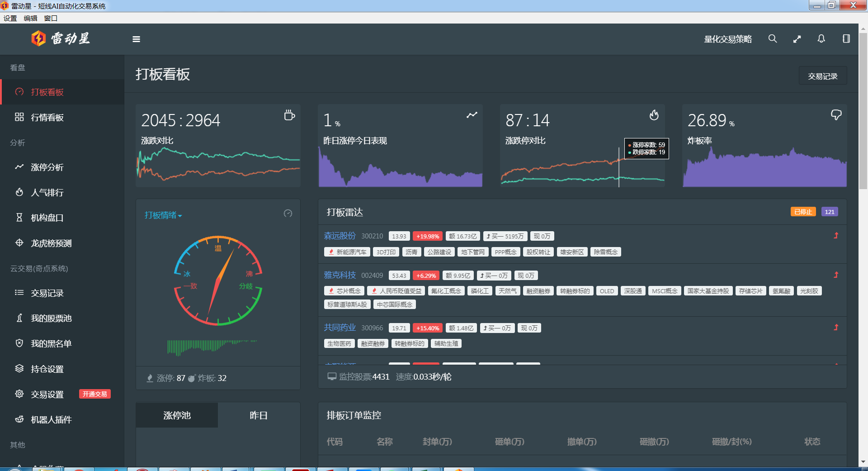Image resolution: width=868 pixels, height=471 pixels.
Task: Click the 开通交易 red badge
Action: [95, 394]
